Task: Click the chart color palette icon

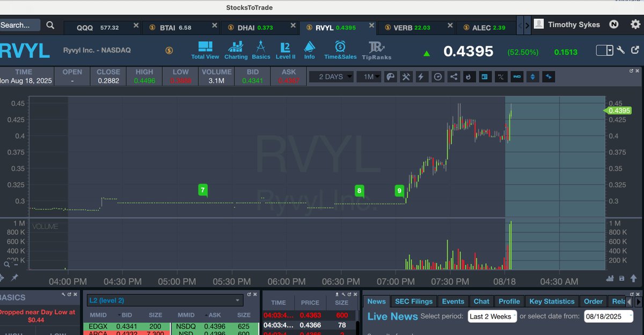Action: coord(391,77)
